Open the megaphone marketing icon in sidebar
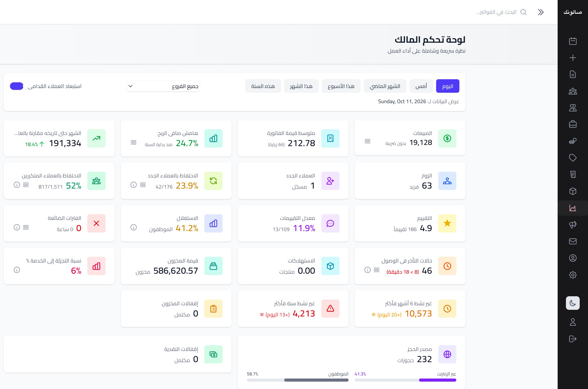The width and height of the screenshot is (588, 389). [x=573, y=225]
